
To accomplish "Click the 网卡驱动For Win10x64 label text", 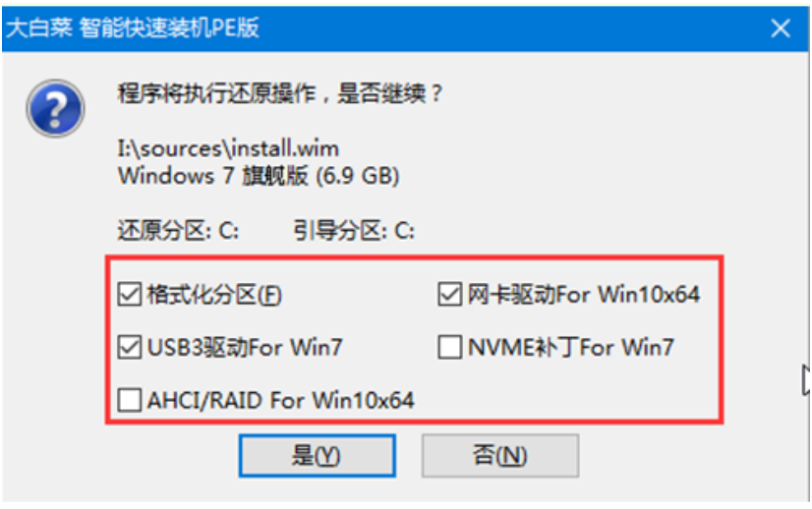I will pyautogui.click(x=584, y=295).
